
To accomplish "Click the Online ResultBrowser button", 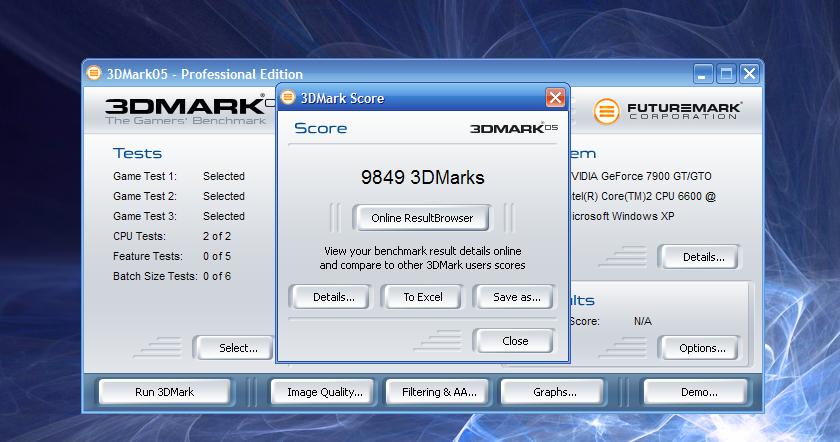I will tap(421, 218).
